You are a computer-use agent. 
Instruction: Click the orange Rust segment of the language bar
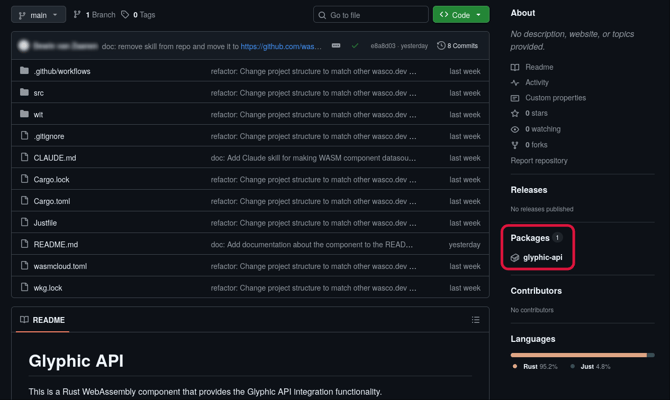pyautogui.click(x=578, y=355)
